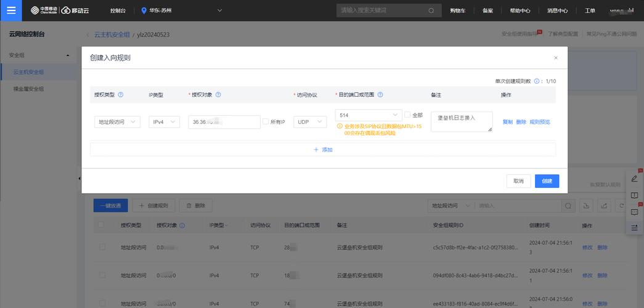This screenshot has height=308, width=644.
Task: Click info icon beside 单次创建规则数
Action: click(x=536, y=81)
